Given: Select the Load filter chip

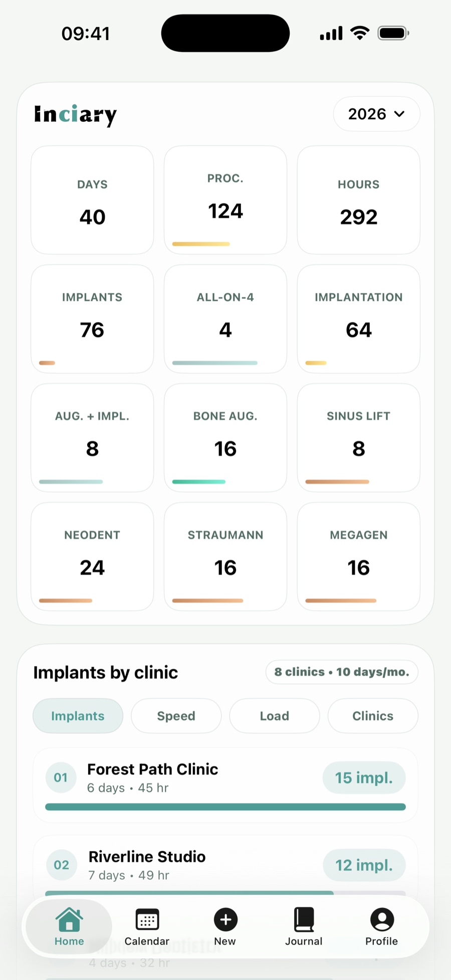Looking at the screenshot, I should coord(274,716).
